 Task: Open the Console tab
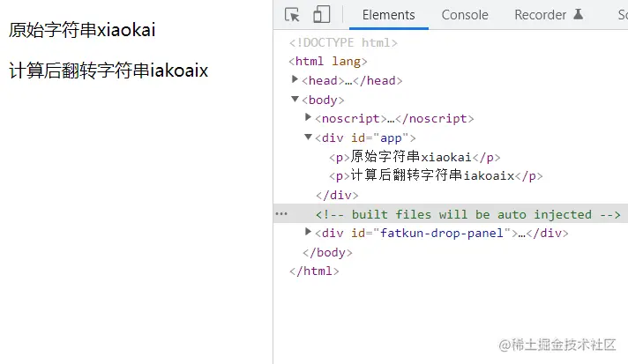click(x=465, y=15)
